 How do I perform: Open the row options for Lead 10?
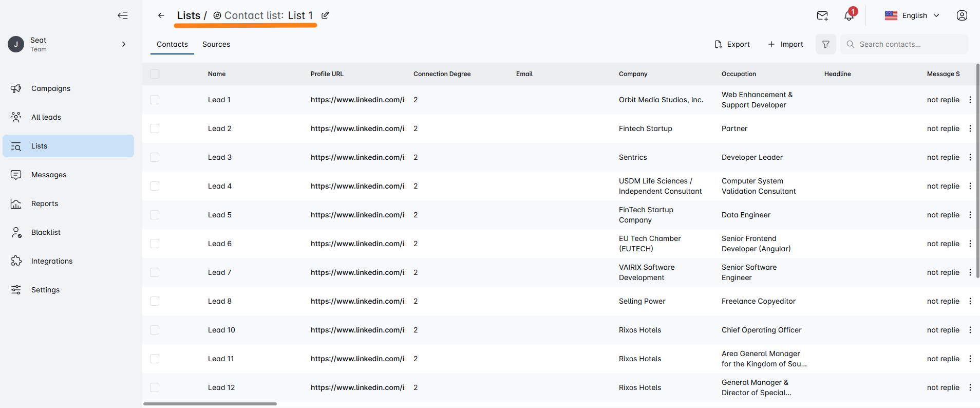[970, 330]
